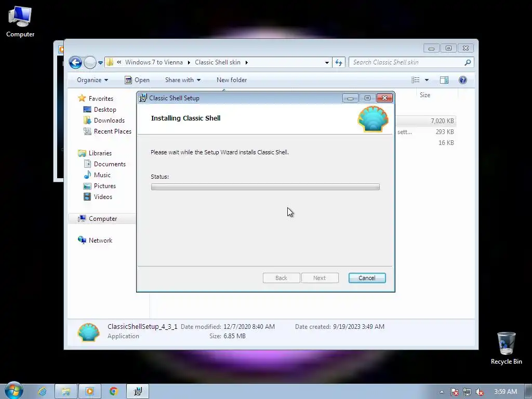532x399 pixels.
Task: Maximize the Explorer window
Action: pyautogui.click(x=448, y=48)
